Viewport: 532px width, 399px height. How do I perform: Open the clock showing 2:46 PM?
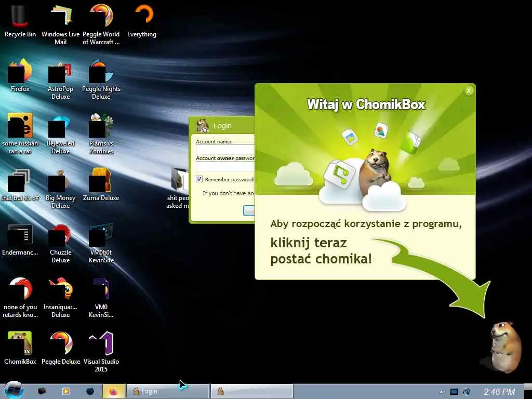point(499,392)
